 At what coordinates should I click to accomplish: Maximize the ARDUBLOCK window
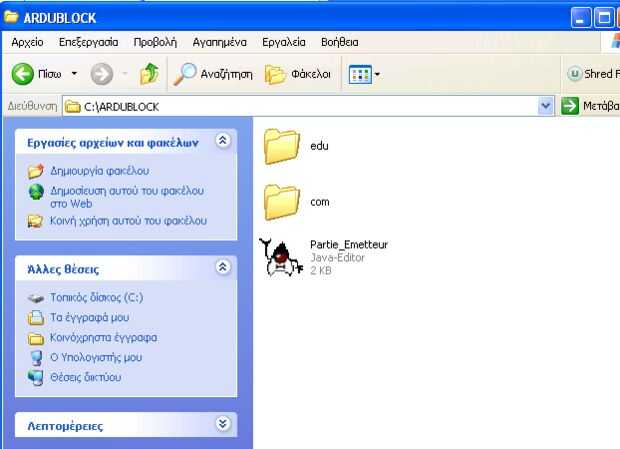click(x=604, y=18)
